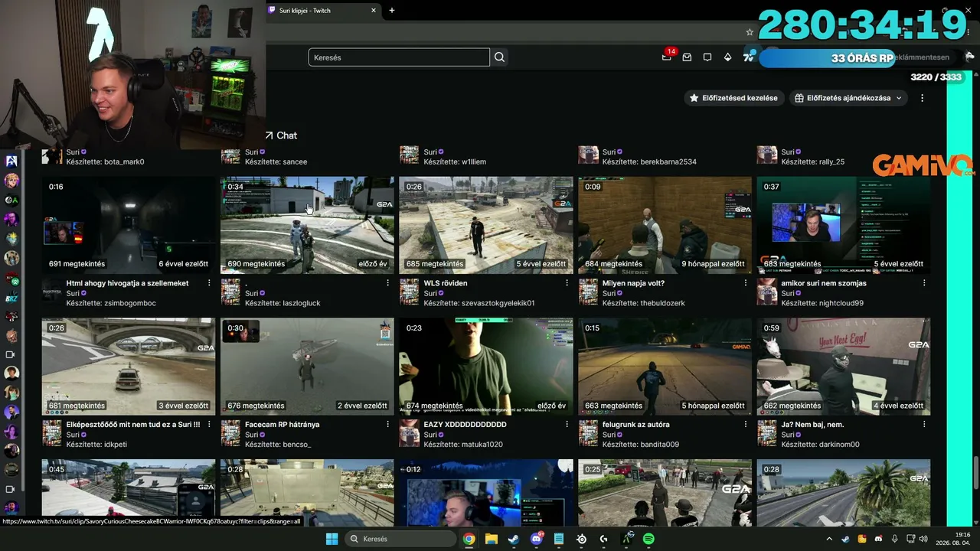
Task: Click the 7TV icon in Twitch header
Action: [749, 57]
